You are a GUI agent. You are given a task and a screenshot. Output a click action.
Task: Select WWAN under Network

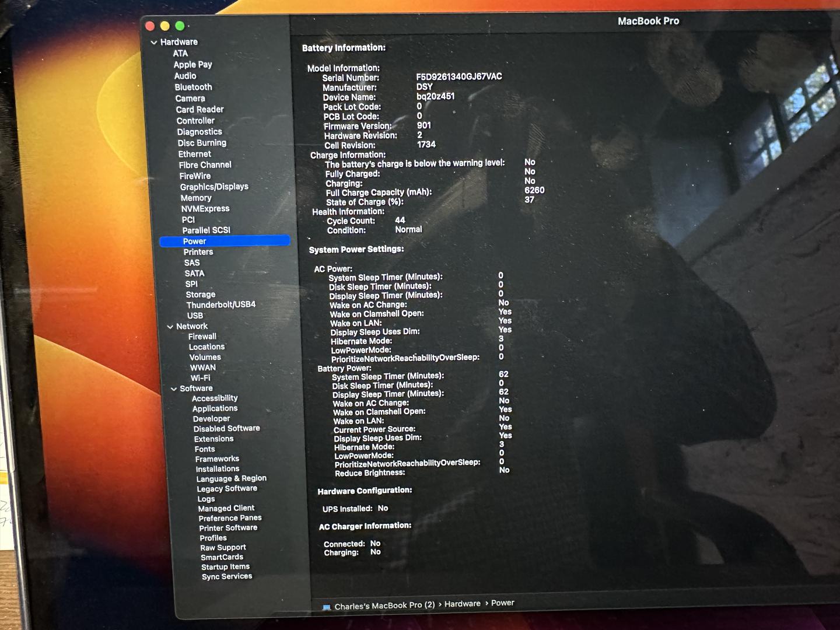point(203,368)
